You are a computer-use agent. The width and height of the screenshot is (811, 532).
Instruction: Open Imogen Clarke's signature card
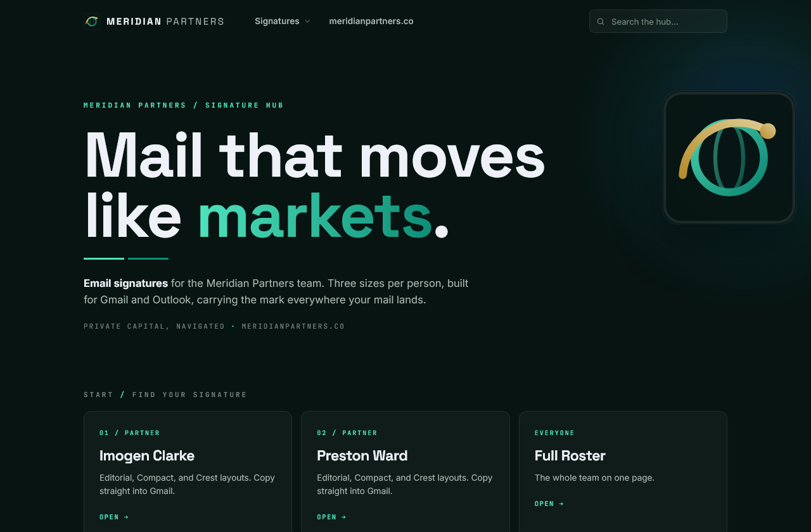coord(188,472)
